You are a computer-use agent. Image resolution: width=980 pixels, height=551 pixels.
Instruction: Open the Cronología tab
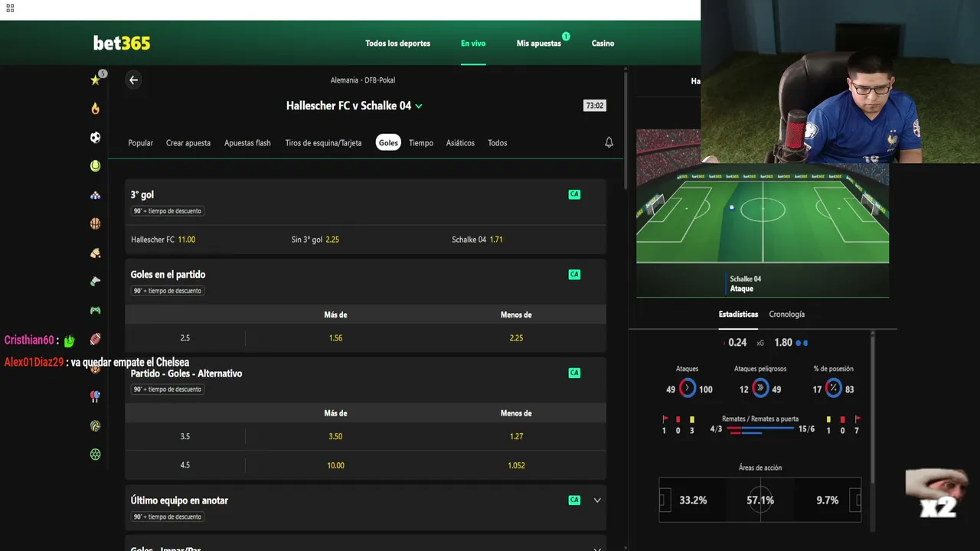click(787, 315)
